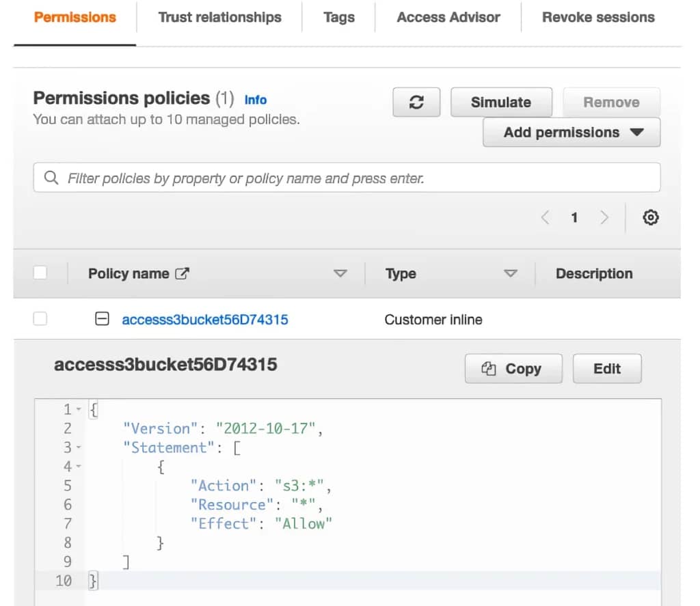The height and width of the screenshot is (606, 700).
Task: Click the Simulate button
Action: pyautogui.click(x=501, y=102)
